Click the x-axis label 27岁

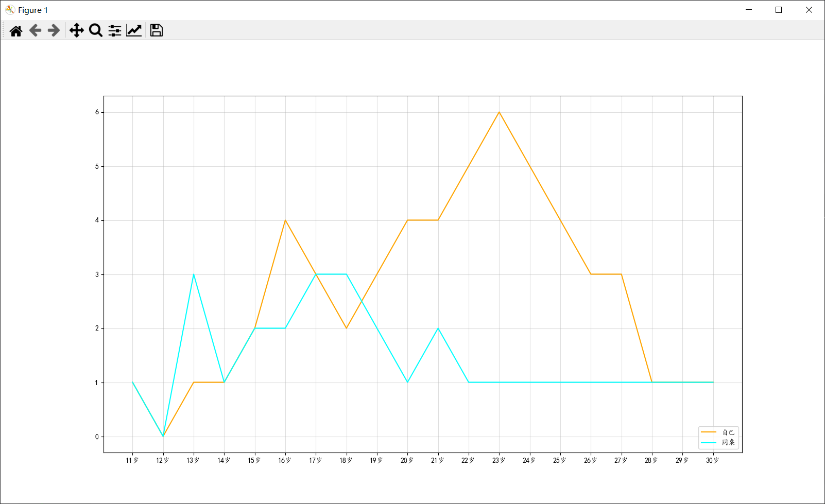[621, 460]
